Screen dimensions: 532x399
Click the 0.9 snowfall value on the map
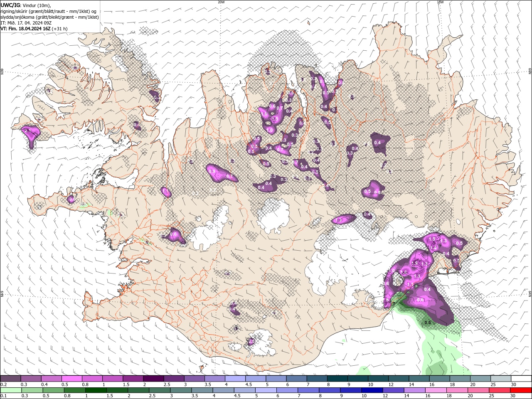[212, 171]
